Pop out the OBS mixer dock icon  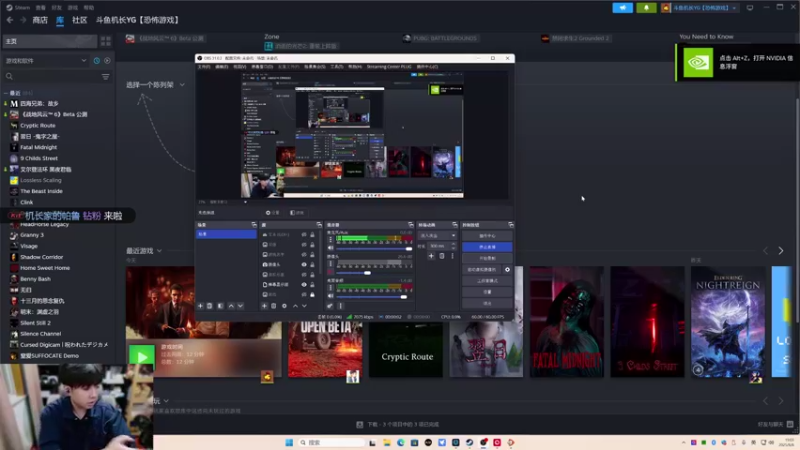click(x=411, y=225)
